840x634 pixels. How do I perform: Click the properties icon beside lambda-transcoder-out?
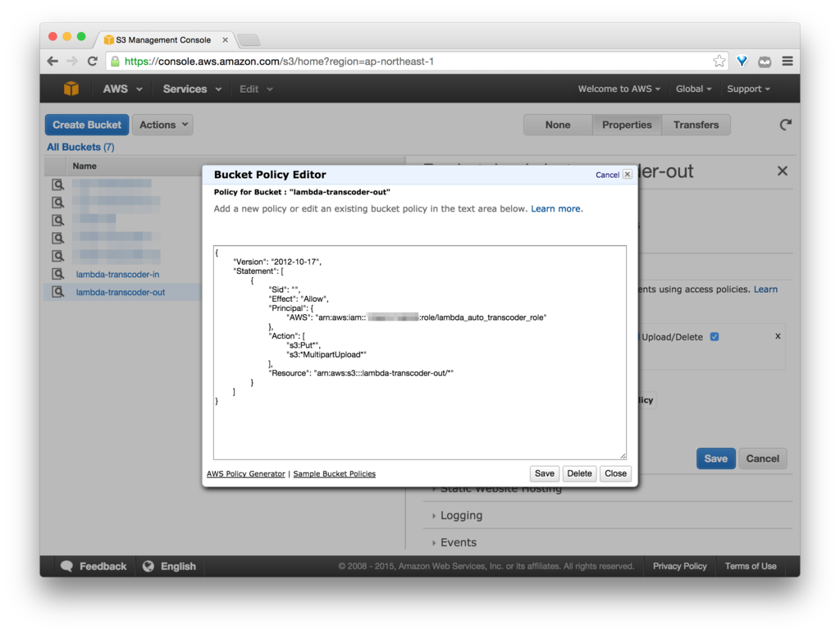(x=58, y=292)
